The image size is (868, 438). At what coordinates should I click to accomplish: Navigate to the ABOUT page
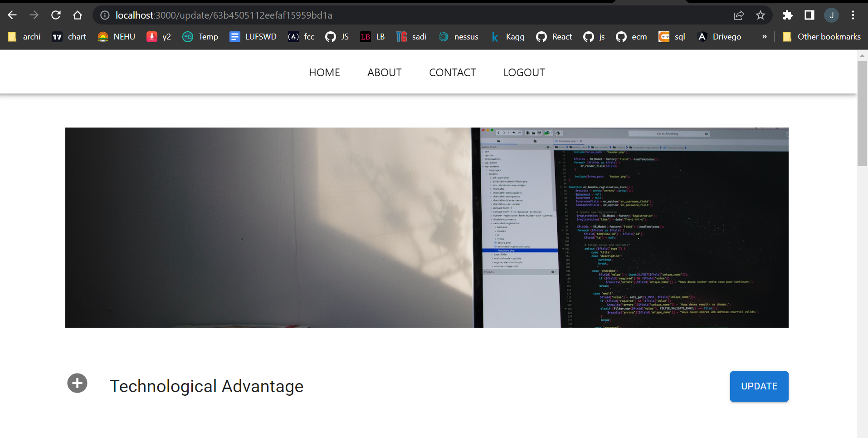pyautogui.click(x=384, y=72)
